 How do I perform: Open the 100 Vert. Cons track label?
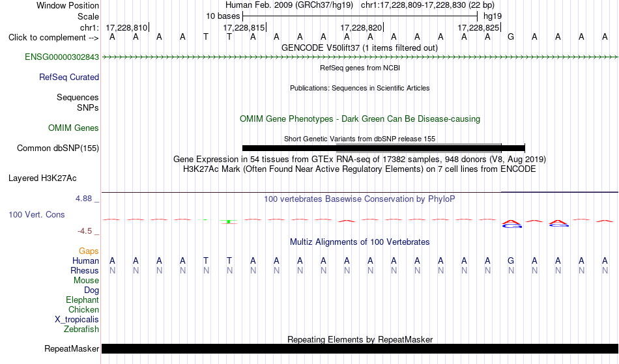pos(36,214)
